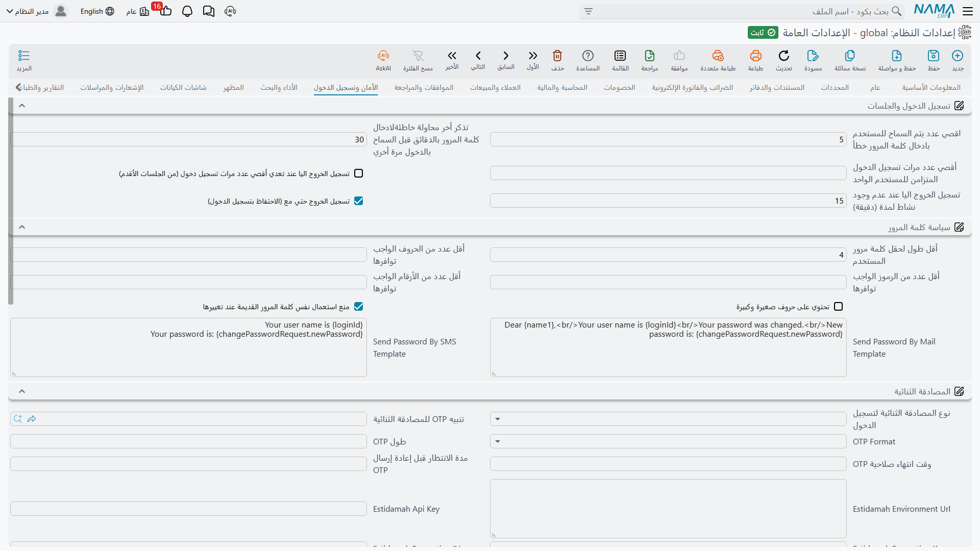The height and width of the screenshot is (551, 980).
Task: Click the search filter options icon
Action: coord(589,11)
